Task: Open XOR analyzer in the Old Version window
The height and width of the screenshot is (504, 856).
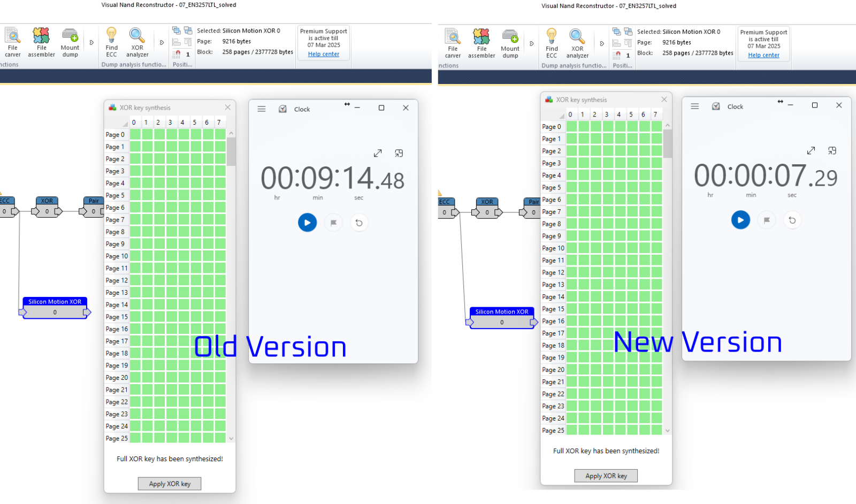Action: coord(137,42)
